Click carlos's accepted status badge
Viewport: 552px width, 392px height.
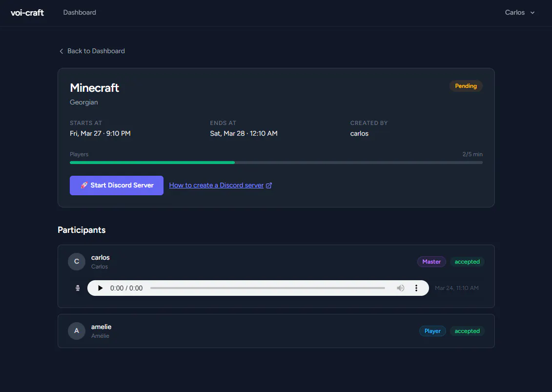click(x=467, y=262)
